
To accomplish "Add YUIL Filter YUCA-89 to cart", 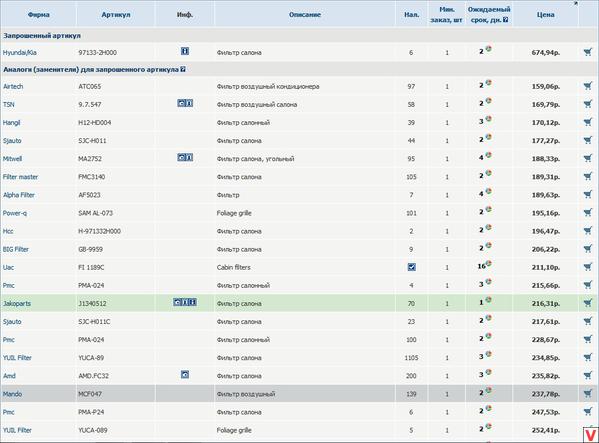I will 588,357.
